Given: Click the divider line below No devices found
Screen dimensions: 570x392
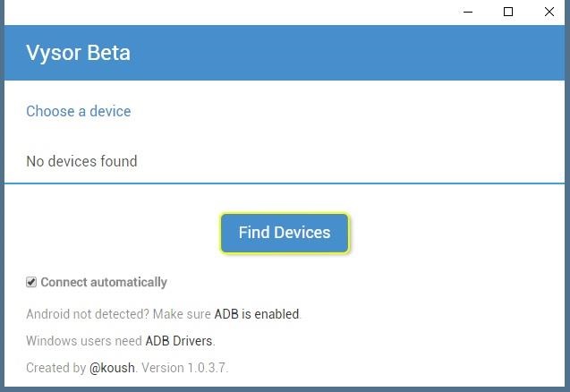Looking at the screenshot, I should point(285,183).
